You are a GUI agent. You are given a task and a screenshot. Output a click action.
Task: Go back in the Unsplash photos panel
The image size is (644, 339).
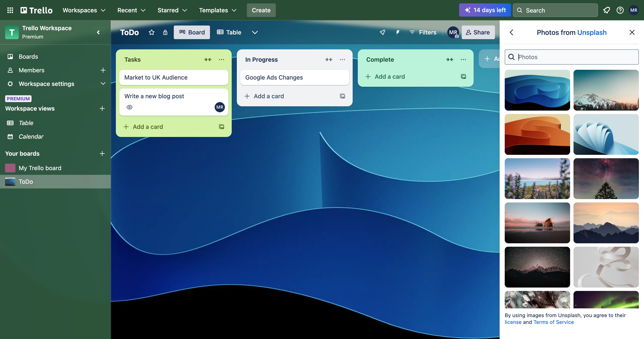tap(512, 32)
